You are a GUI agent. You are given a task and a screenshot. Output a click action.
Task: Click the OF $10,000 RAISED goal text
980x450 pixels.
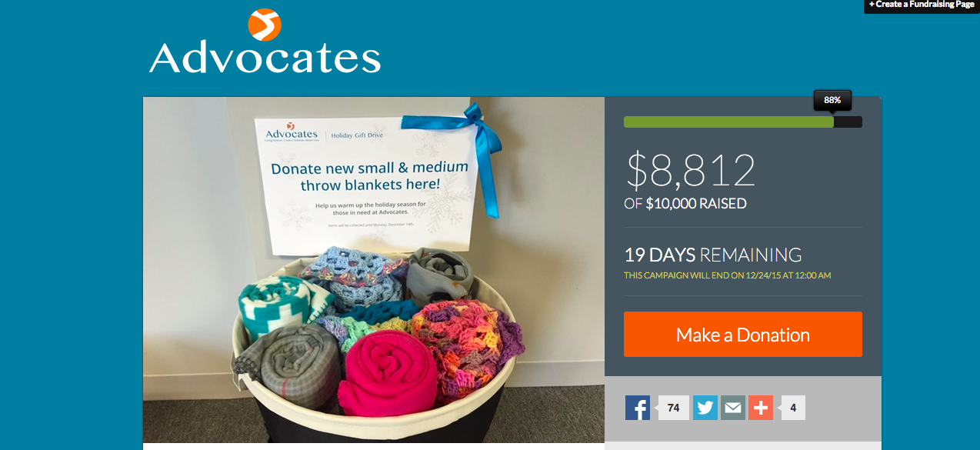(x=685, y=204)
